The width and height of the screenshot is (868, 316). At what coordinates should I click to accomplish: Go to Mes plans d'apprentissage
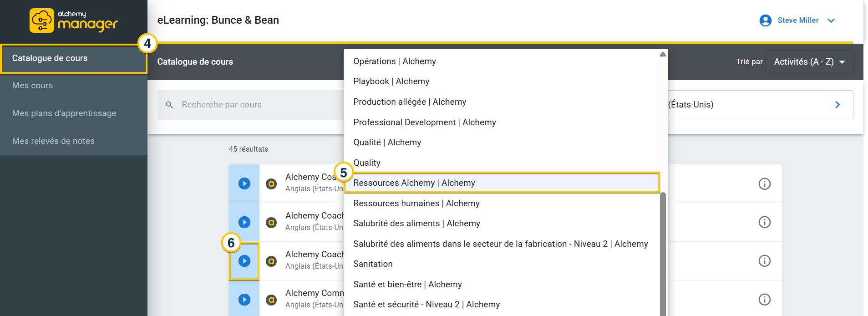64,113
